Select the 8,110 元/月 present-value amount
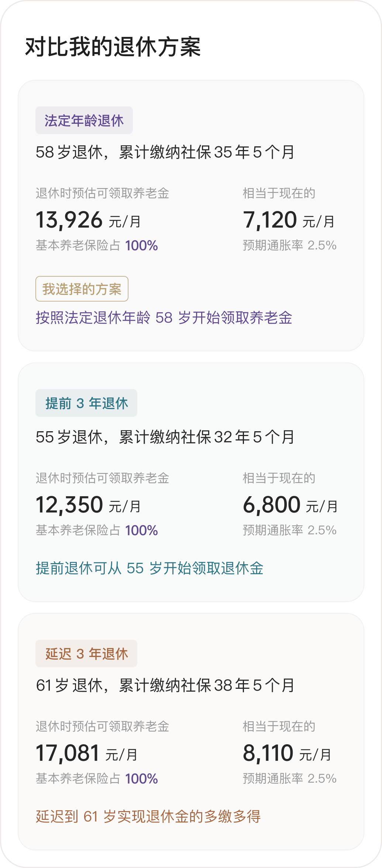This screenshot has width=382, height=868. (x=287, y=753)
